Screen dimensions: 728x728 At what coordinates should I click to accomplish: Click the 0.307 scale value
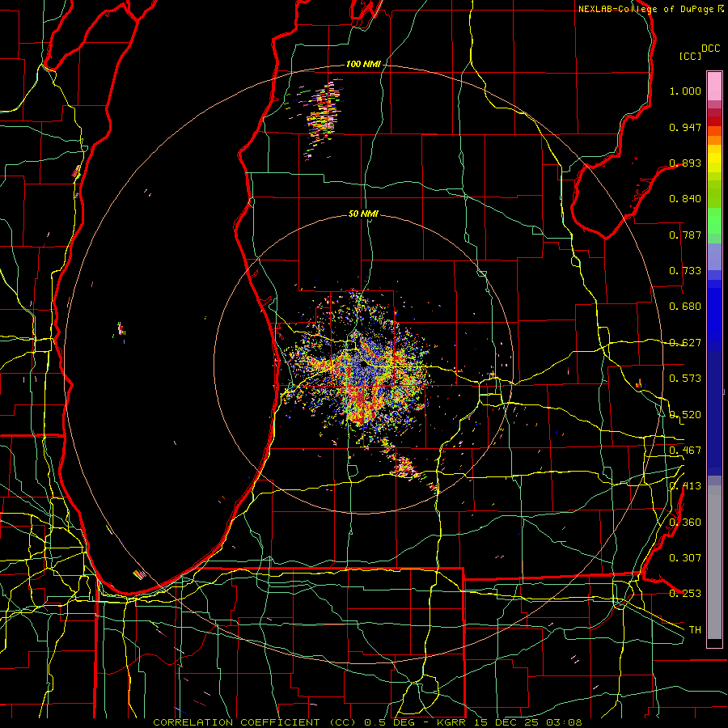pos(685,558)
